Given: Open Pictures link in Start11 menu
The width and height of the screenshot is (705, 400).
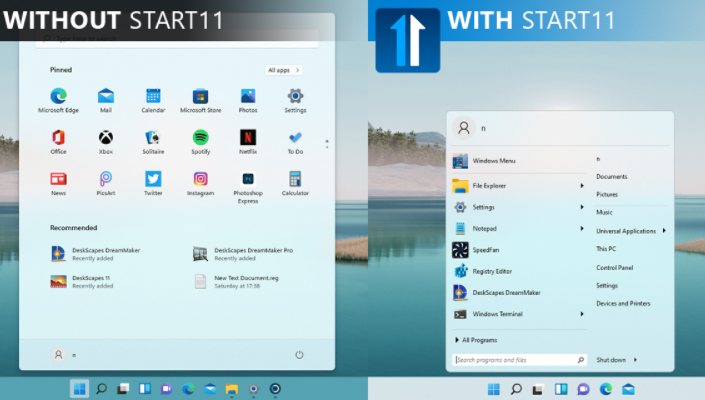Looking at the screenshot, I should [x=607, y=195].
